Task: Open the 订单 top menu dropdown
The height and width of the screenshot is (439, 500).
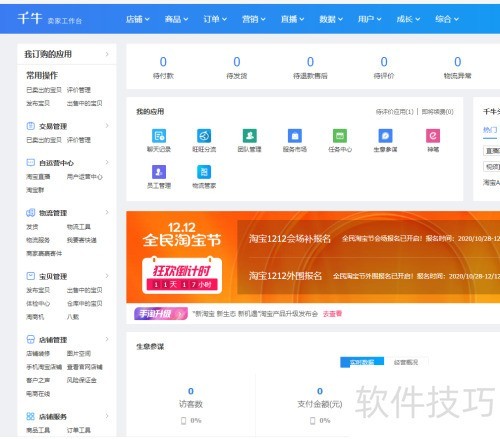Action: coord(215,19)
